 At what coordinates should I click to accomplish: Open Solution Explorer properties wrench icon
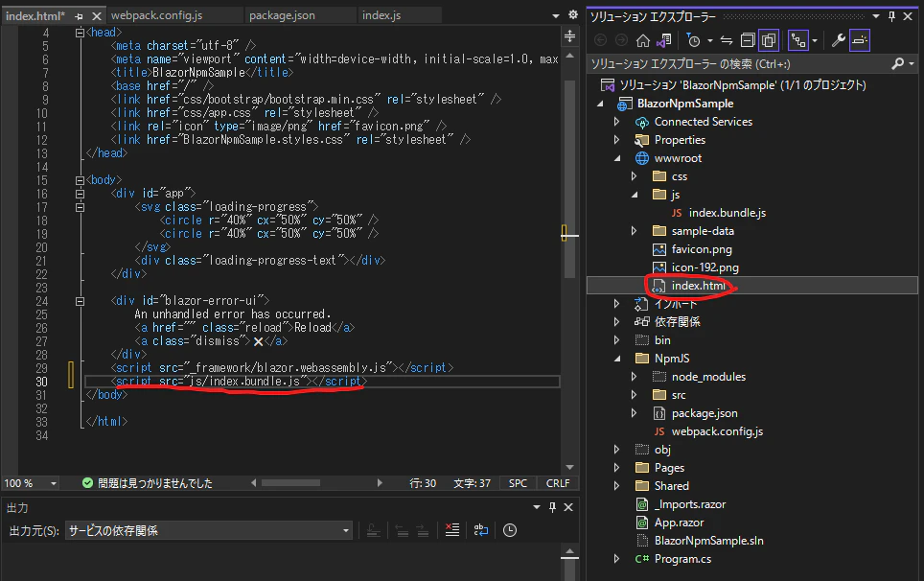click(x=838, y=40)
